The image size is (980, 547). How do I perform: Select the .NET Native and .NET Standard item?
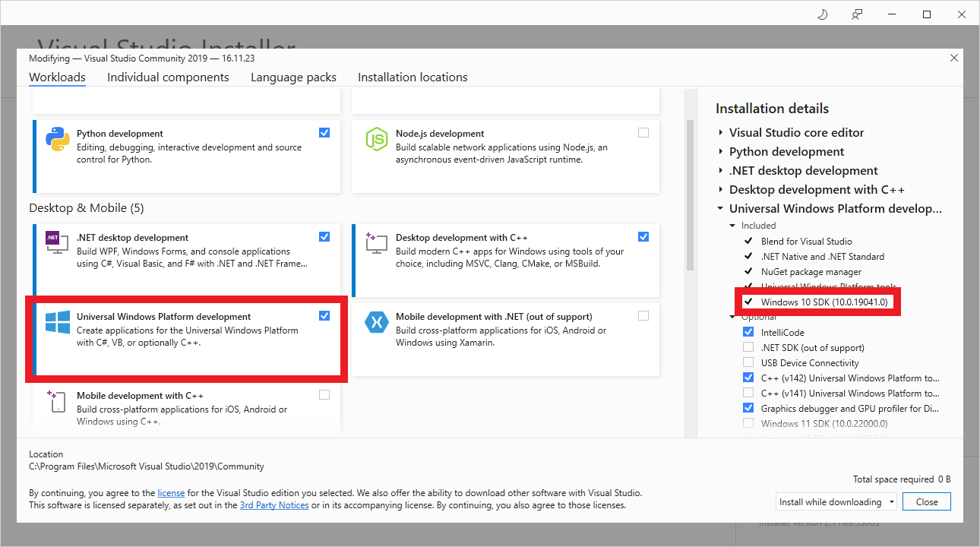point(823,256)
